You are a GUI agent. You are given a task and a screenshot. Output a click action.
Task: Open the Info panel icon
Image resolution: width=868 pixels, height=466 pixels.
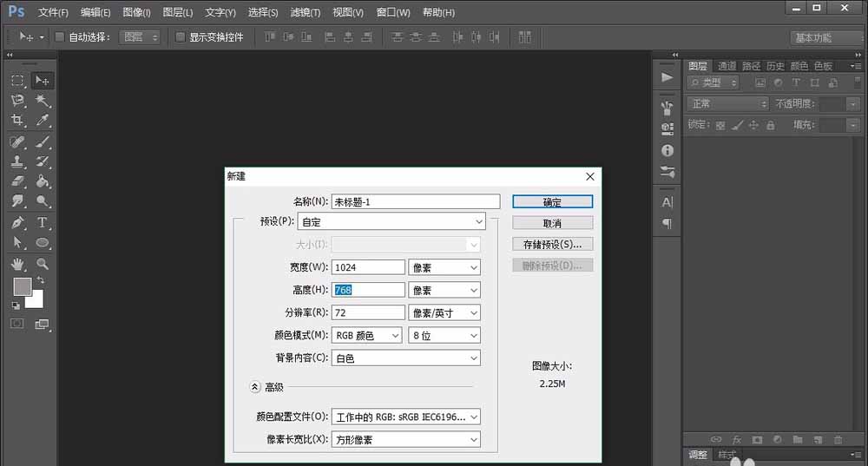667,150
